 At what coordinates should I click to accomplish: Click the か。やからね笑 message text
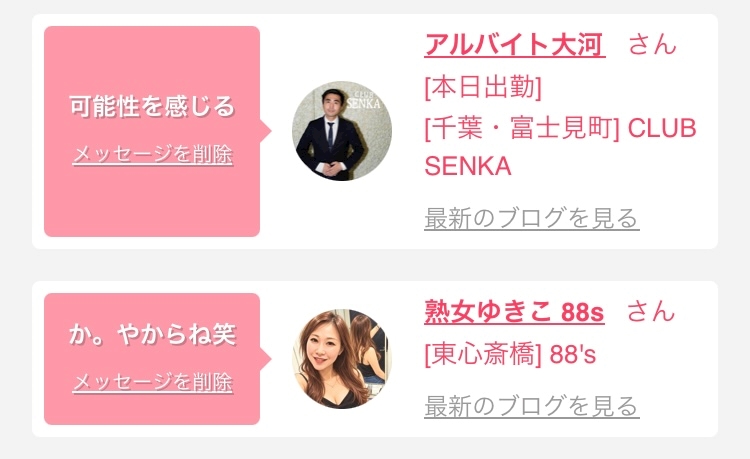(153, 334)
